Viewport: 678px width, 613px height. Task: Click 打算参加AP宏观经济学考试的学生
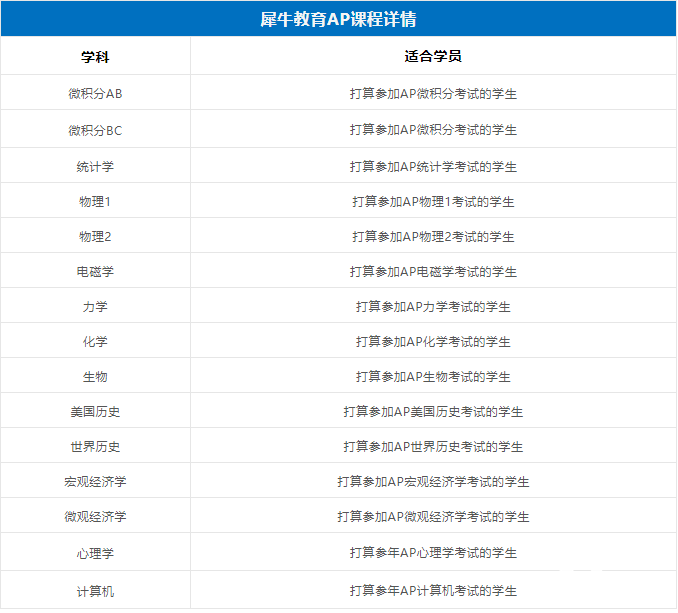433,482
